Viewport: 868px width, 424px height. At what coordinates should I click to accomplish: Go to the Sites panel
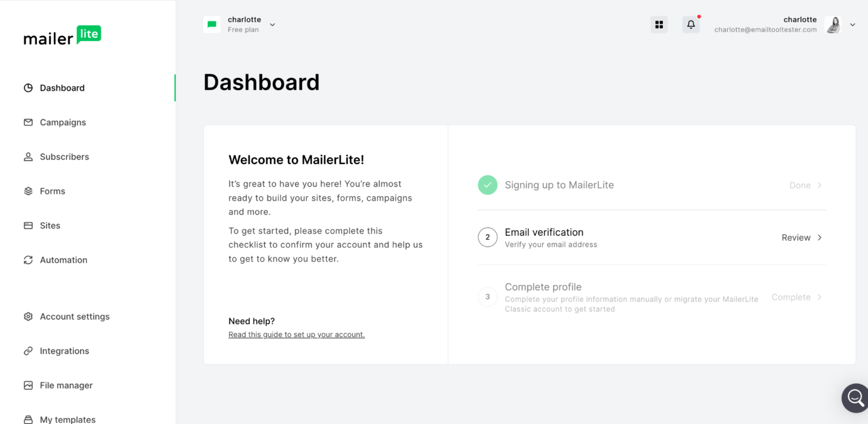click(50, 225)
